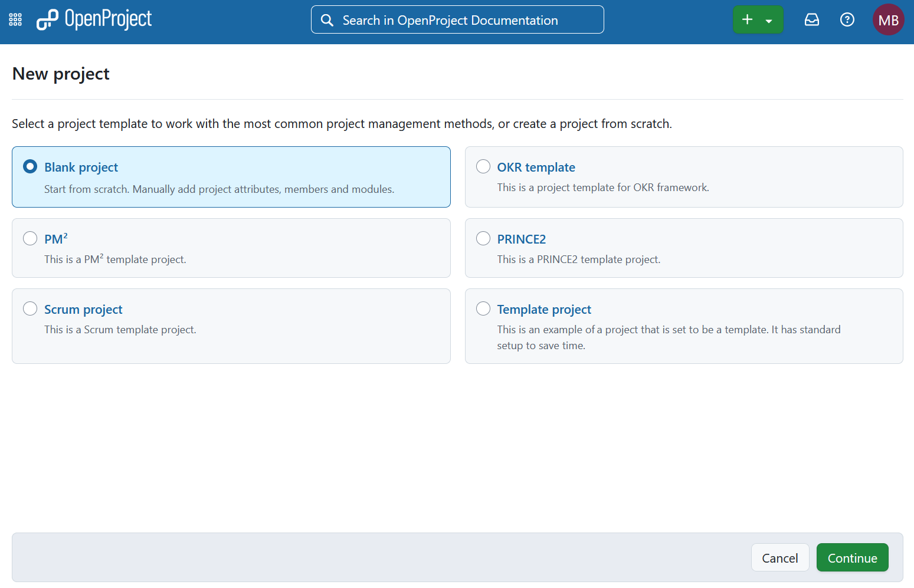Image resolution: width=914 pixels, height=588 pixels.
Task: Select the Scrum project radio button
Action: click(x=30, y=308)
